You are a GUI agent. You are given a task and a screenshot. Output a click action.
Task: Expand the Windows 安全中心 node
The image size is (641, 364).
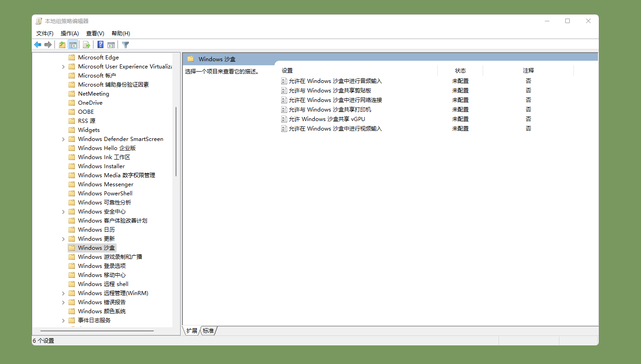click(x=63, y=212)
